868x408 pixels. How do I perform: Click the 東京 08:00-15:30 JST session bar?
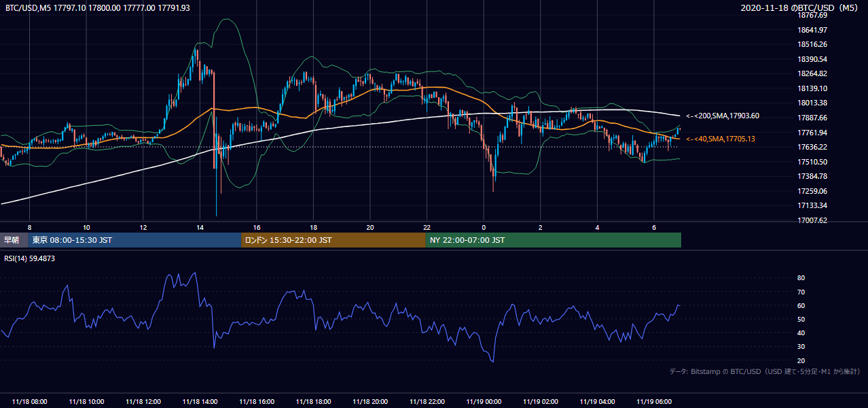pyautogui.click(x=134, y=240)
